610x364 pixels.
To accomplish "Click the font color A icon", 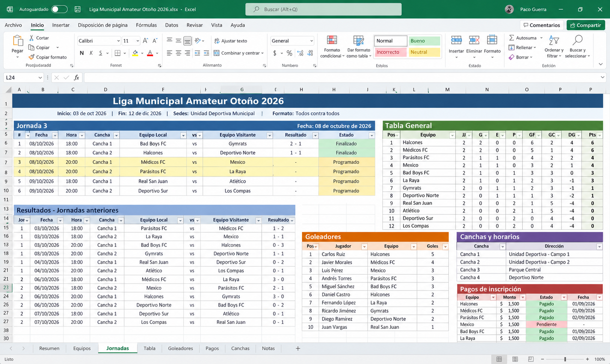I will point(150,53).
